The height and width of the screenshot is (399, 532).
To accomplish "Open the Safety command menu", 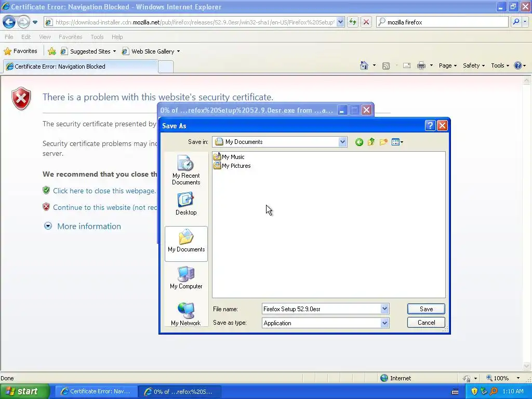I will [474, 65].
